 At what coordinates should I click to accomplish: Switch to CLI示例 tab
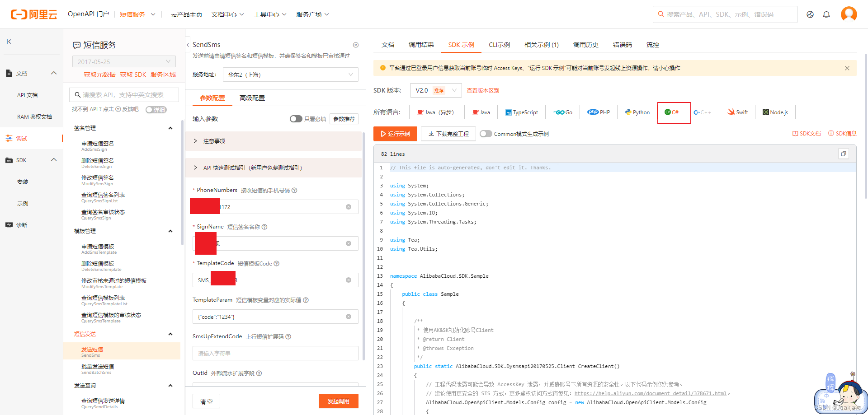[499, 45]
